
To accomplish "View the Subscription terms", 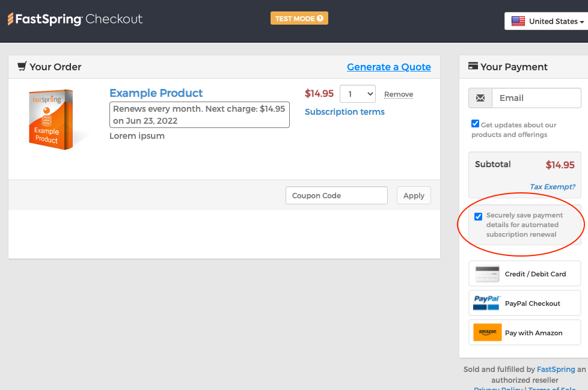I will [345, 112].
